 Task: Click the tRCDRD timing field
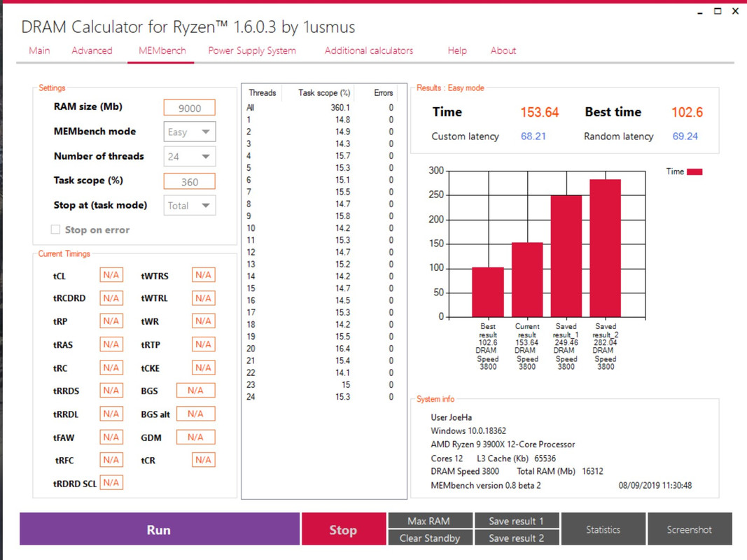(111, 298)
